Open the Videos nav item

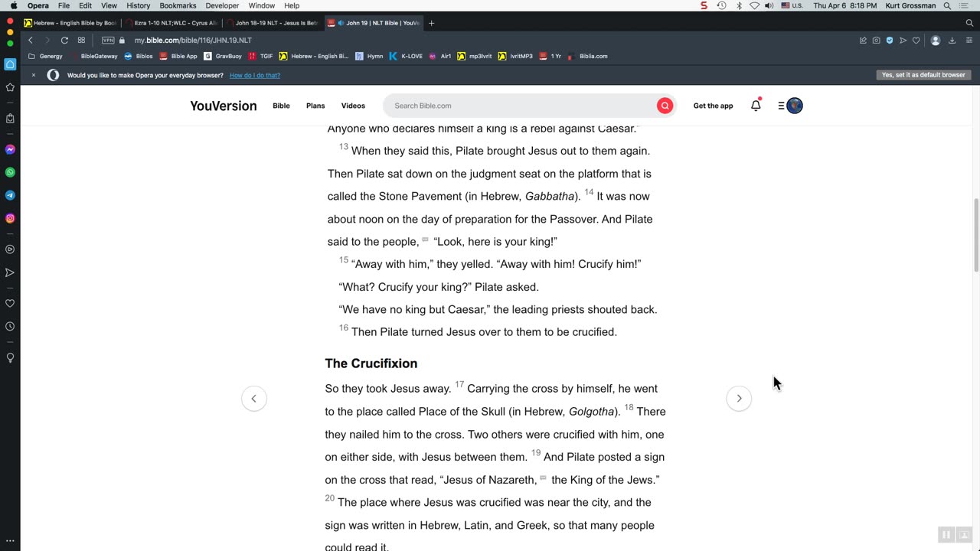(x=353, y=106)
